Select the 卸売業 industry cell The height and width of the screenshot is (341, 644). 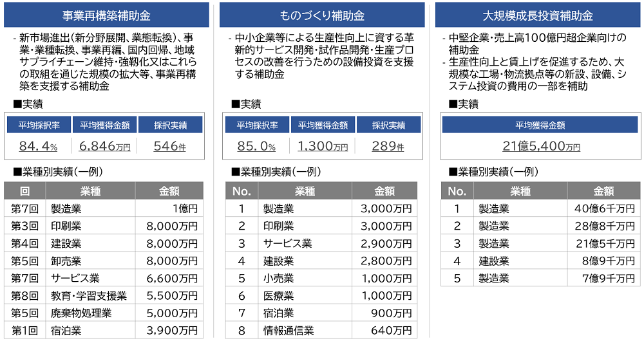point(90,261)
